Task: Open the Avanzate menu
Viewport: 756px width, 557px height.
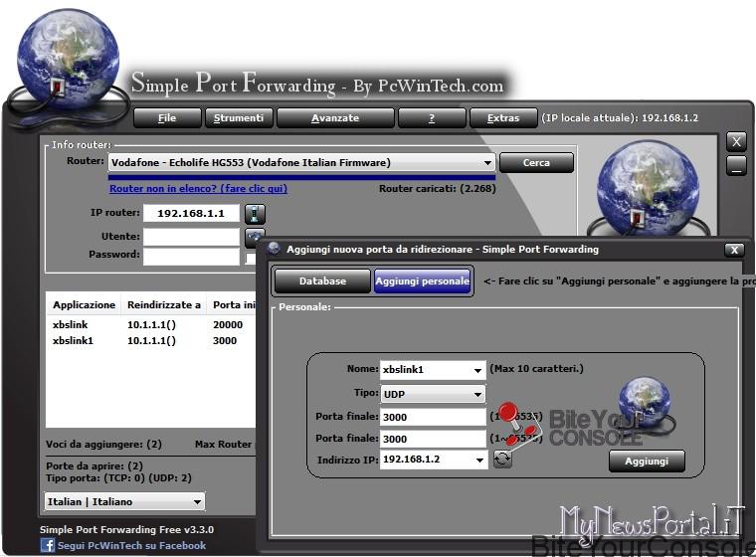Action: [x=335, y=118]
